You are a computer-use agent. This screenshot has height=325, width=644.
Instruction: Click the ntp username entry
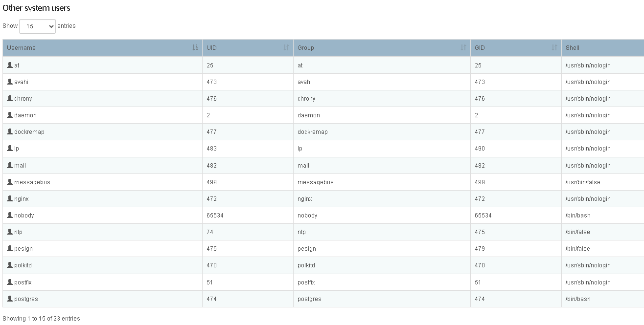click(19, 232)
